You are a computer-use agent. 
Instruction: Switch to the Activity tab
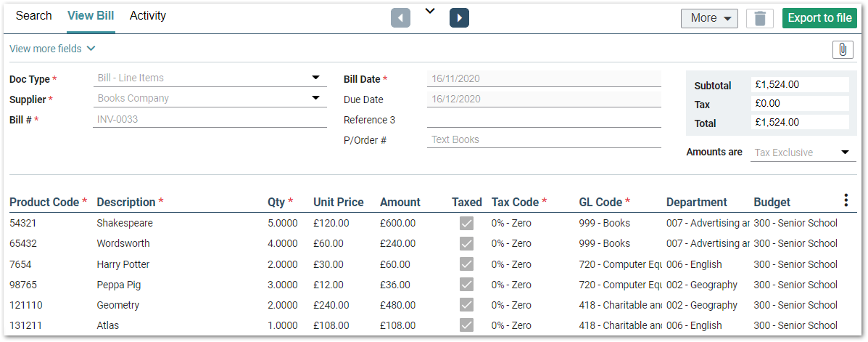click(x=148, y=16)
